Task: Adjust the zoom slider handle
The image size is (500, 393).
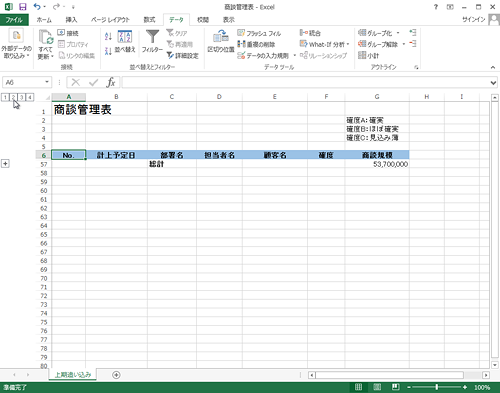Action: click(x=437, y=387)
